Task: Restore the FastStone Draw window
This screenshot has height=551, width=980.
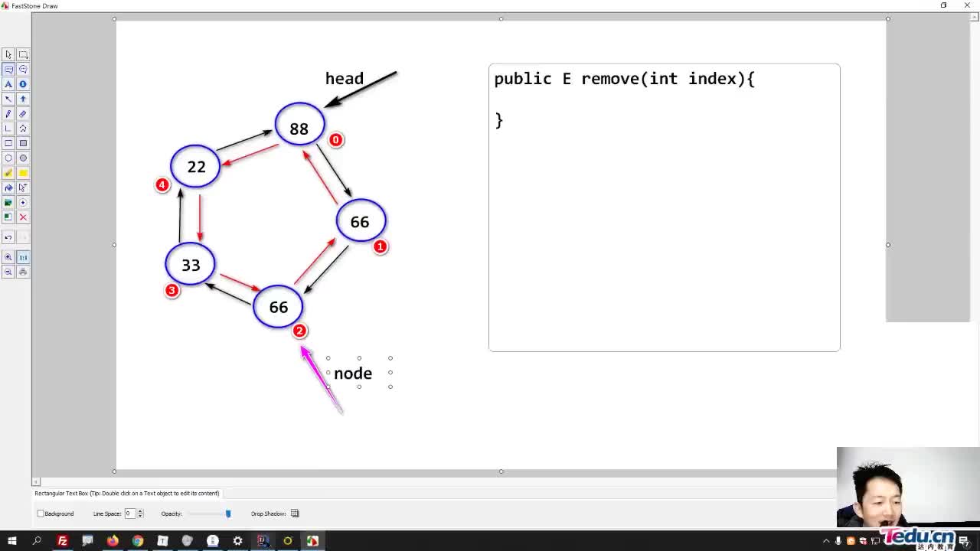Action: pyautogui.click(x=944, y=5)
